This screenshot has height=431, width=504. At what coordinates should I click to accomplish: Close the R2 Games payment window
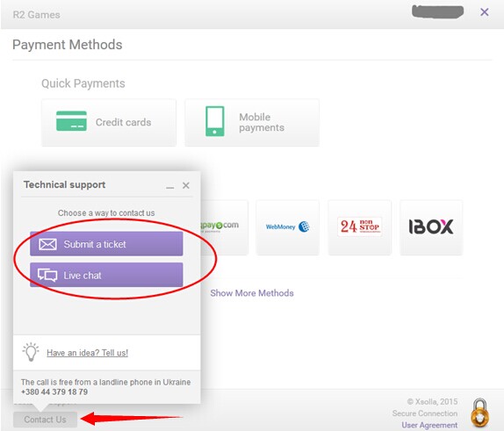(x=485, y=12)
